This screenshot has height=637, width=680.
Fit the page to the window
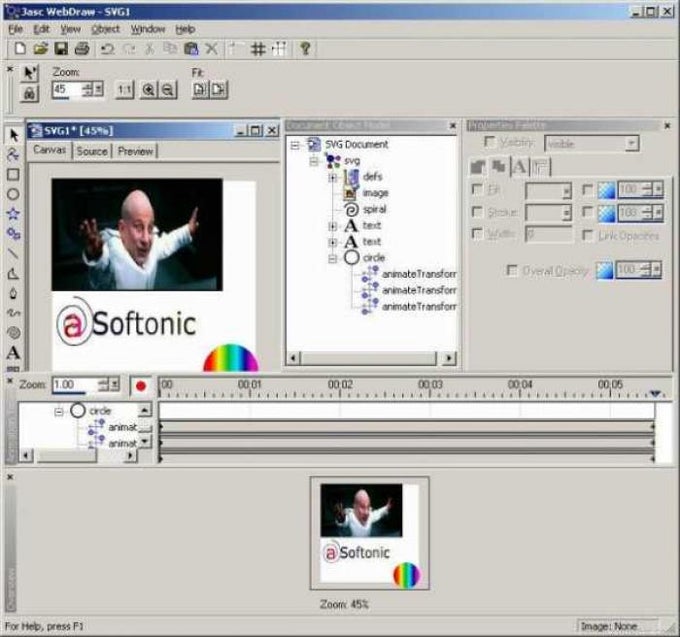click(200, 90)
